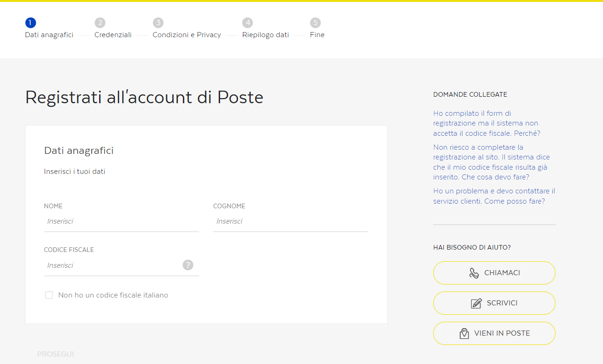The image size is (603, 364).
Task: Click step 2 circle for Credenziali
Action: pyautogui.click(x=100, y=22)
